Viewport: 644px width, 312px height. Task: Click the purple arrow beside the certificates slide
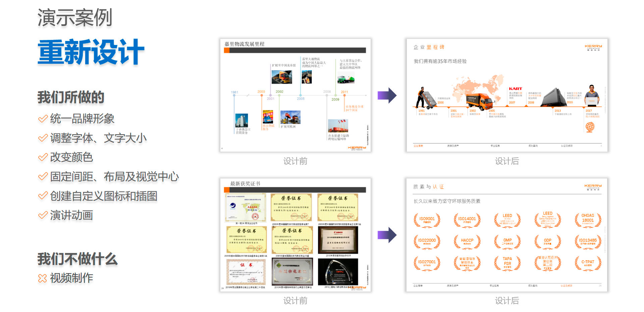point(387,235)
